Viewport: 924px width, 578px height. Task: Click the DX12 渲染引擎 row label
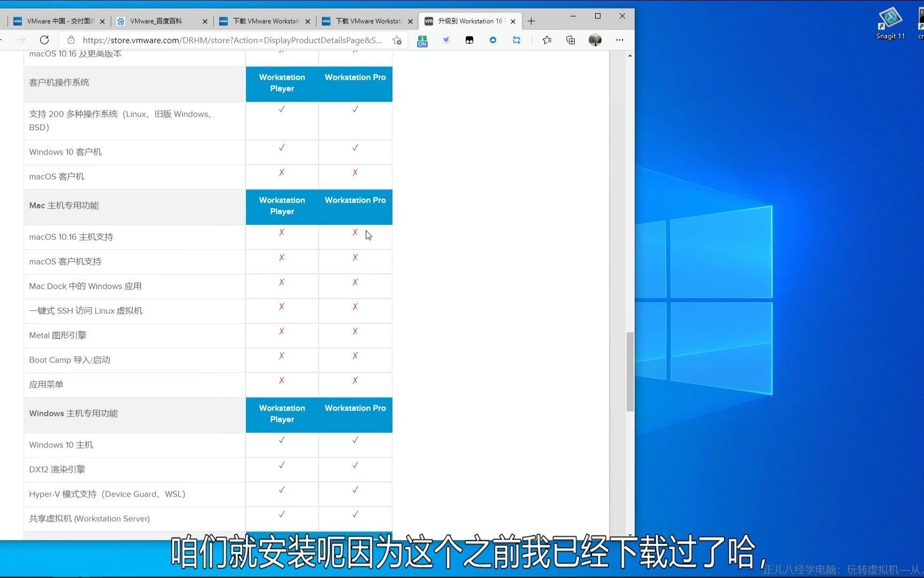(x=57, y=470)
